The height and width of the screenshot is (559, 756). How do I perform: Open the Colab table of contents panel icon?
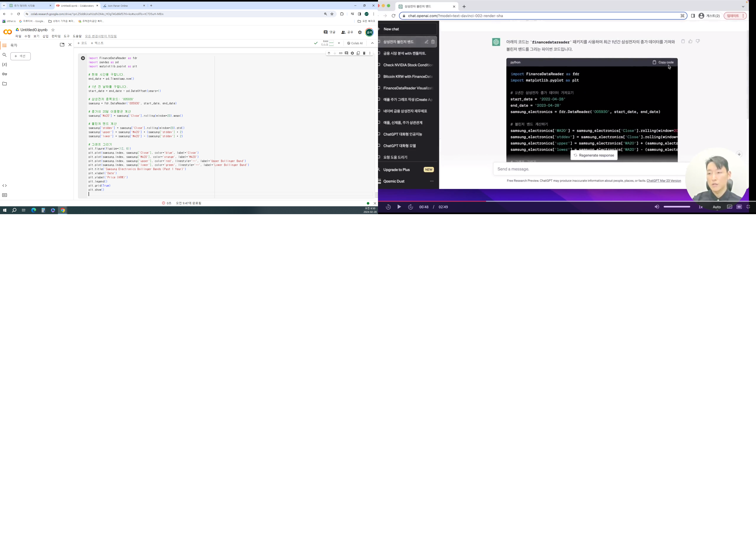5,45
